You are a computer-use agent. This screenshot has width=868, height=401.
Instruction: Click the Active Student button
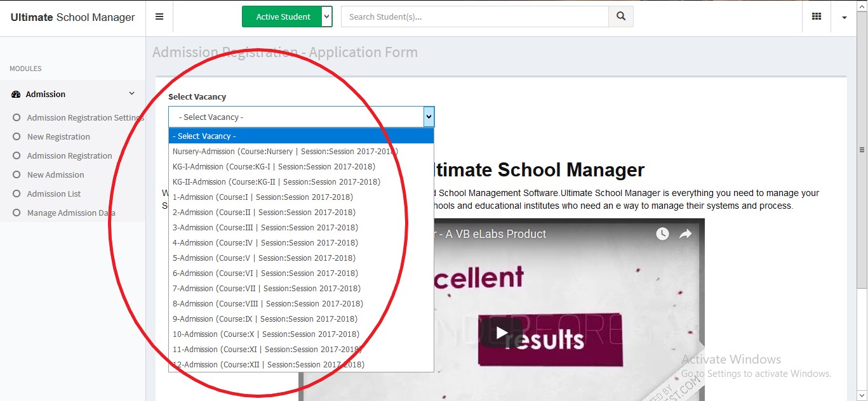(x=283, y=17)
